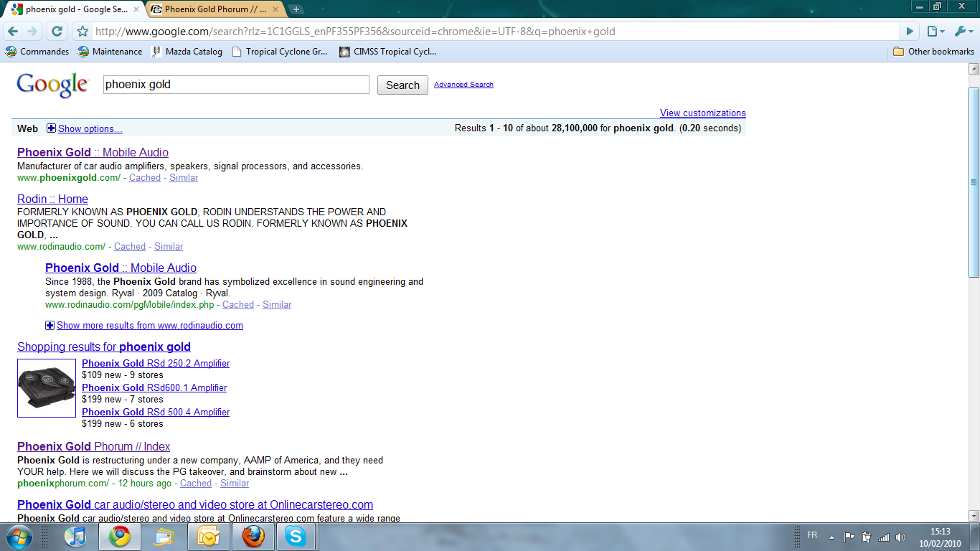
Task: Open Skype from the taskbar
Action: [295, 537]
